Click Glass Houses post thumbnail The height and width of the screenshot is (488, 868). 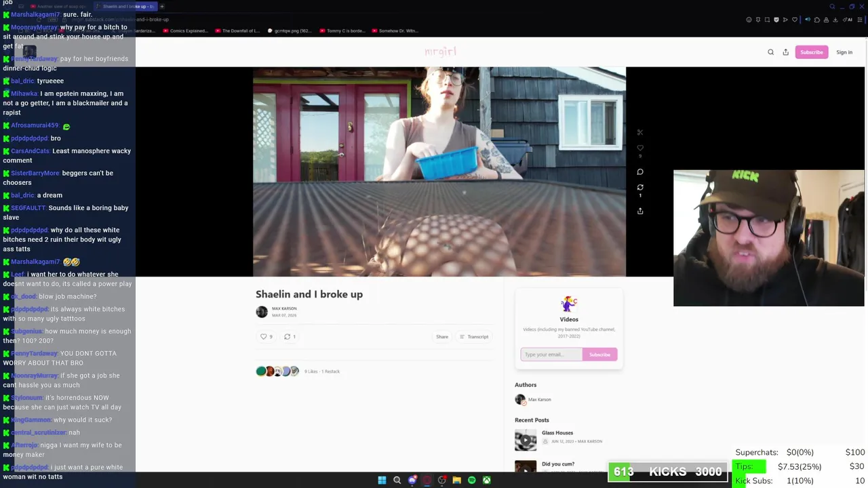coord(526,440)
